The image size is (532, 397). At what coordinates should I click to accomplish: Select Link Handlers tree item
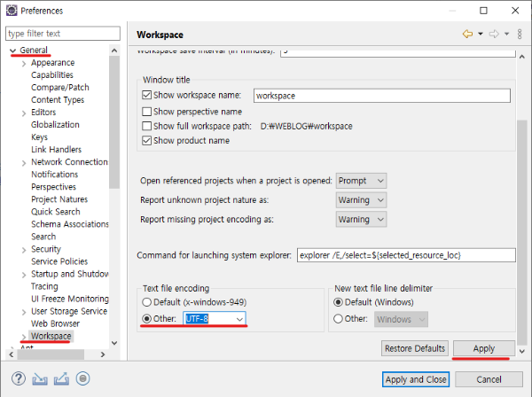click(x=57, y=150)
